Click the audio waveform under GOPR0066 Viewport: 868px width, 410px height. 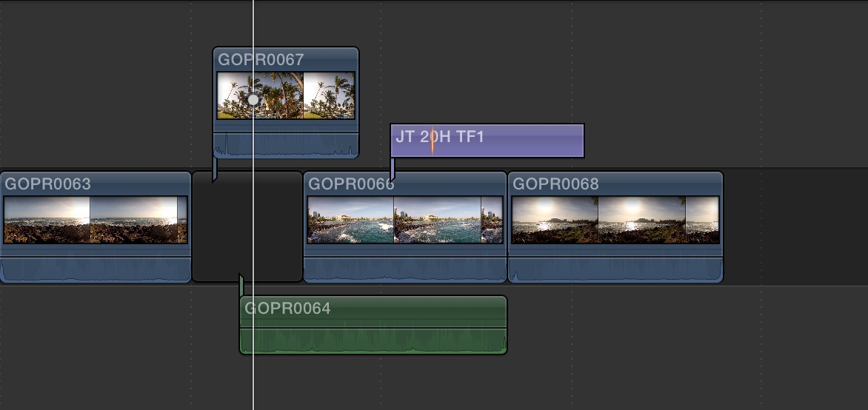(x=405, y=270)
